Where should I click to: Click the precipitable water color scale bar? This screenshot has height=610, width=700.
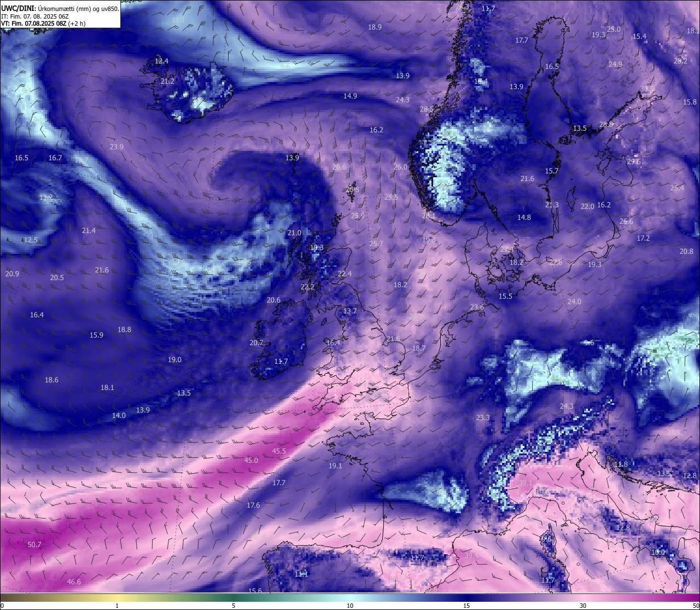350,598
